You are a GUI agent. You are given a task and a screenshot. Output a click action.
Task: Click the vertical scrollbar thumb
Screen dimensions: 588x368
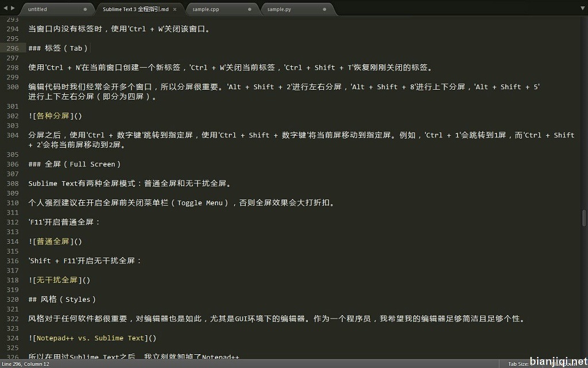tap(584, 218)
